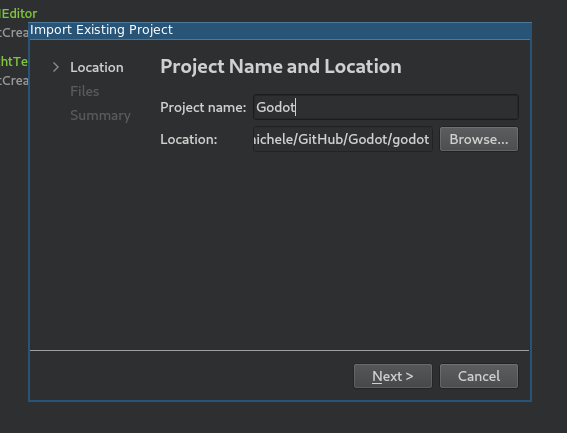Viewport: 567px width, 433px height.
Task: Click the 'Project name:' label
Action: (203, 107)
